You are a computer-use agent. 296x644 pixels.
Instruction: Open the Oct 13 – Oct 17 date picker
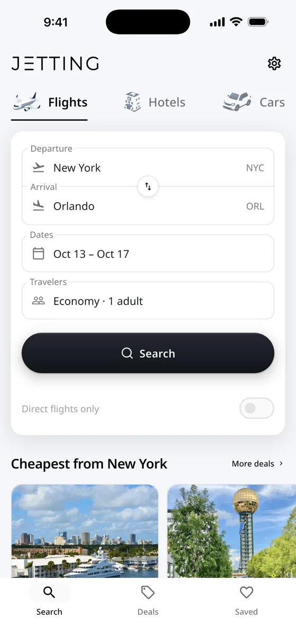(x=148, y=253)
